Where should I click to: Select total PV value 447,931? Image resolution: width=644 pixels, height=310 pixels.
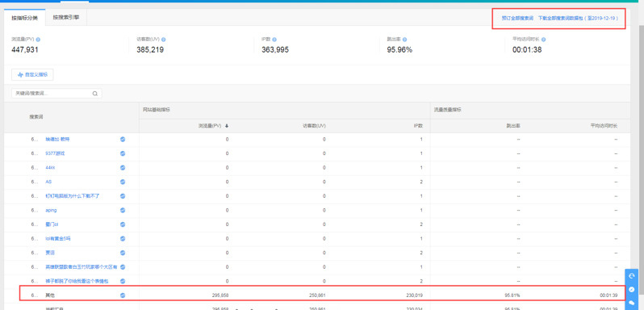point(25,50)
